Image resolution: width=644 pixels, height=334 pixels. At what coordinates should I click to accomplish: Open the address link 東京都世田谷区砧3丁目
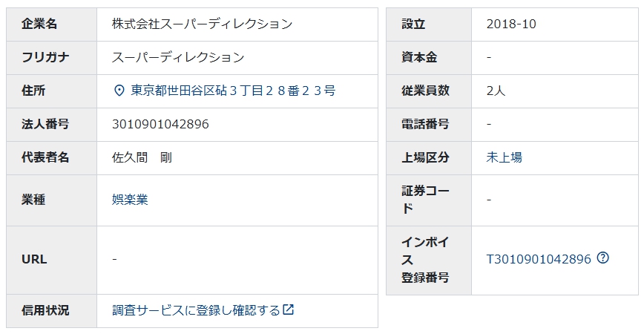pyautogui.click(x=233, y=91)
